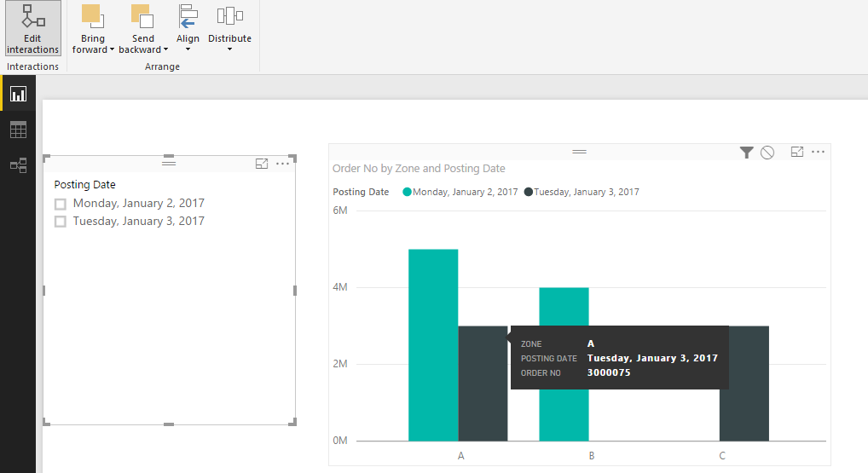Click x-axis label B
The image size is (868, 473).
click(591, 456)
